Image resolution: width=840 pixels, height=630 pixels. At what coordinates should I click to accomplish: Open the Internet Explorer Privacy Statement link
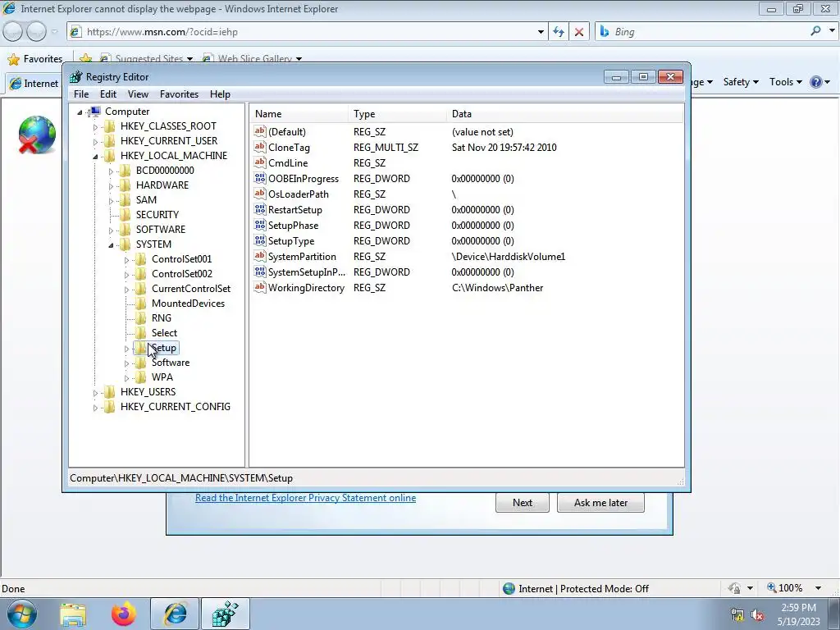click(305, 498)
